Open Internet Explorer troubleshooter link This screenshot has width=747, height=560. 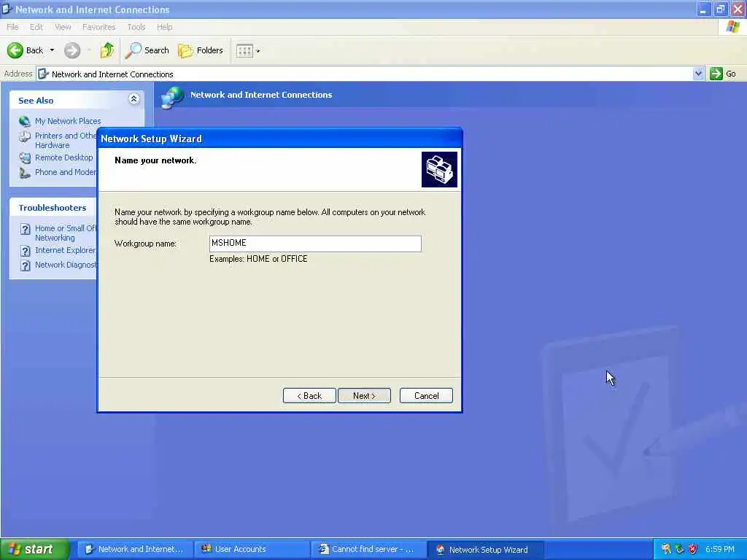[x=66, y=250]
